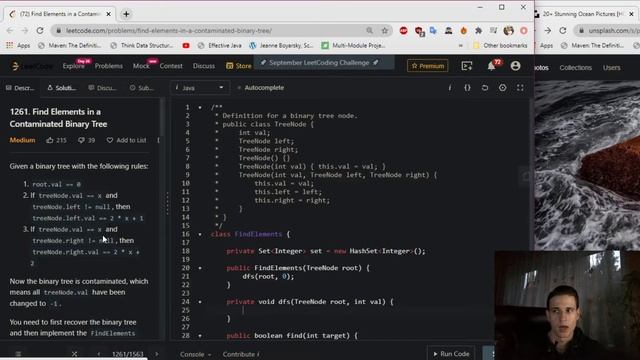Open the LeetCode user account menu

coord(516,66)
